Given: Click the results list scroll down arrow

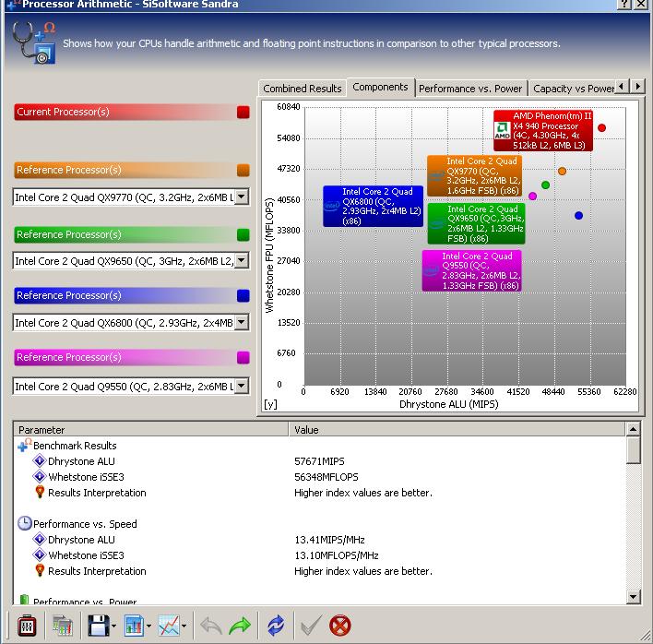Looking at the screenshot, I should point(633,597).
